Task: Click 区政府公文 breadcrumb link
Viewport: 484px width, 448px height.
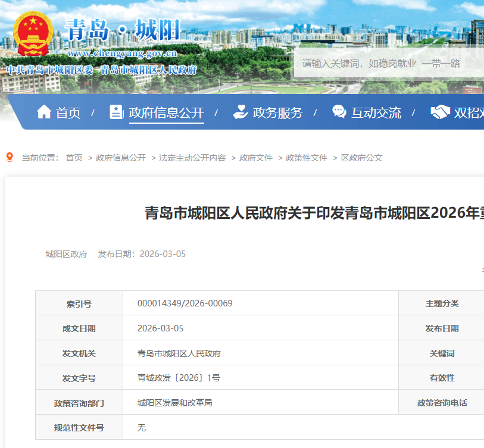Action: (x=361, y=158)
